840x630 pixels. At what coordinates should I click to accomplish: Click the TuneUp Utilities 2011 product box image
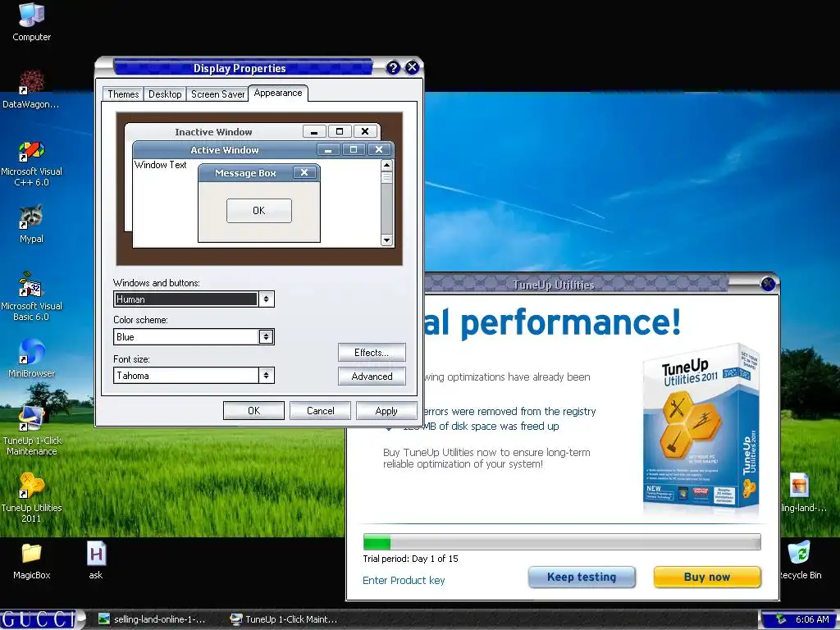(x=702, y=428)
